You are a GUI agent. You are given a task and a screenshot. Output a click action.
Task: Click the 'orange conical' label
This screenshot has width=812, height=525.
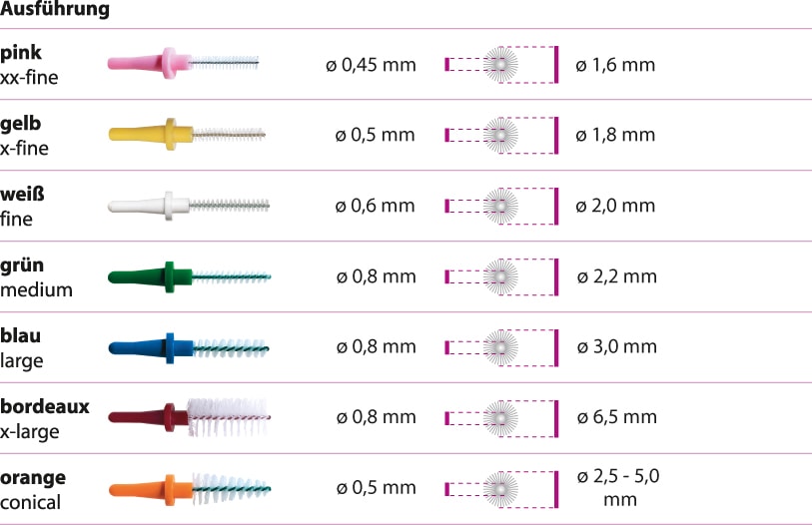(33, 490)
